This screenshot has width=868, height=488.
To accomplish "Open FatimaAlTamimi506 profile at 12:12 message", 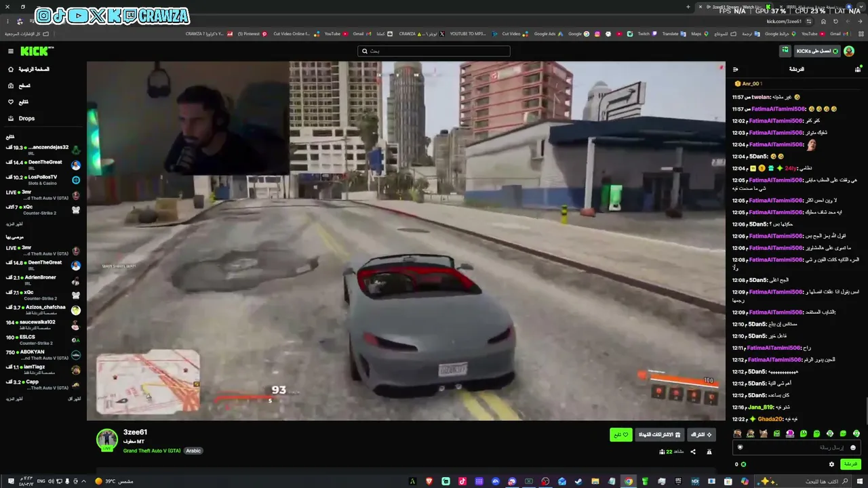I will pos(774,360).
